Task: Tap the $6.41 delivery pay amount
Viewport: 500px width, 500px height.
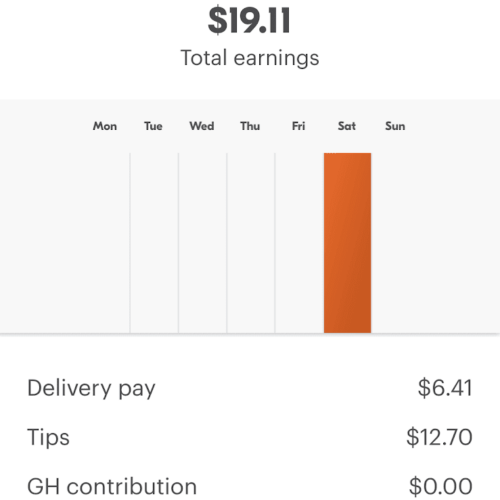Action: click(445, 388)
